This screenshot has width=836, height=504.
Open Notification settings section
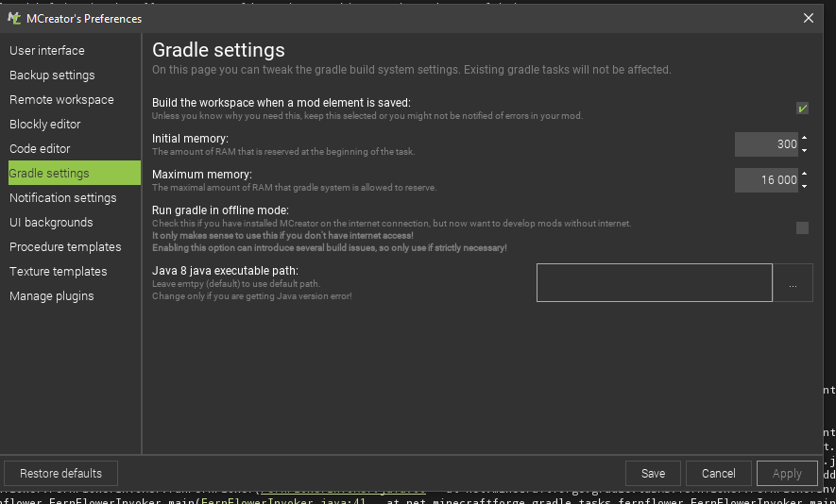click(x=63, y=197)
